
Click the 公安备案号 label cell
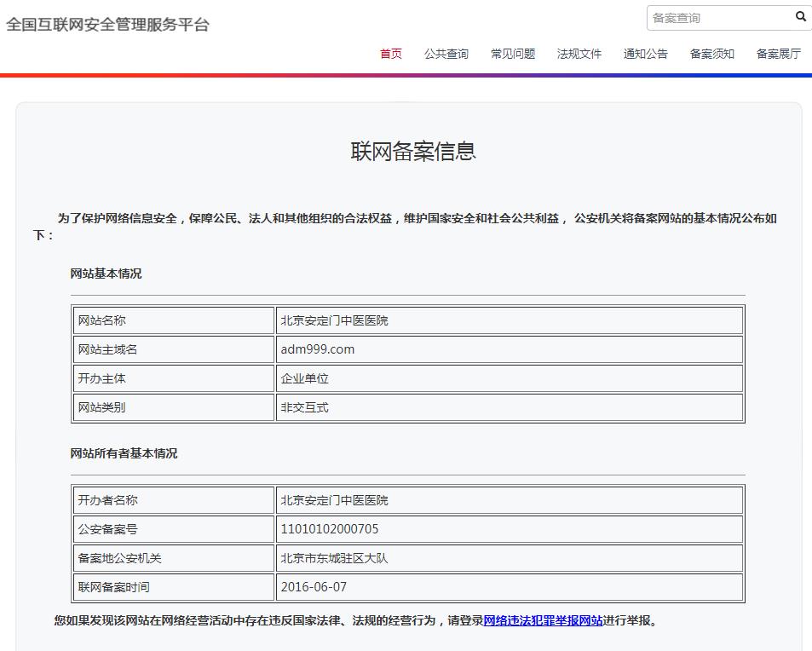(x=174, y=529)
